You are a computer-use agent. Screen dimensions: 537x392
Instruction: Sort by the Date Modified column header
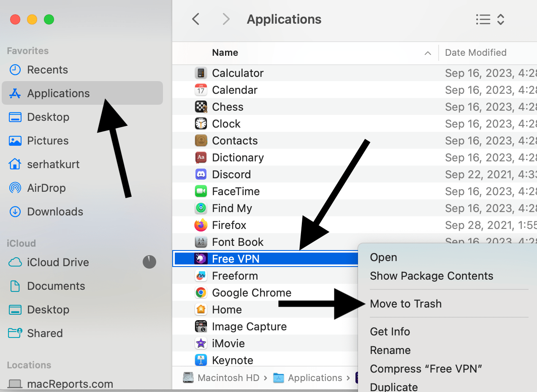(476, 53)
